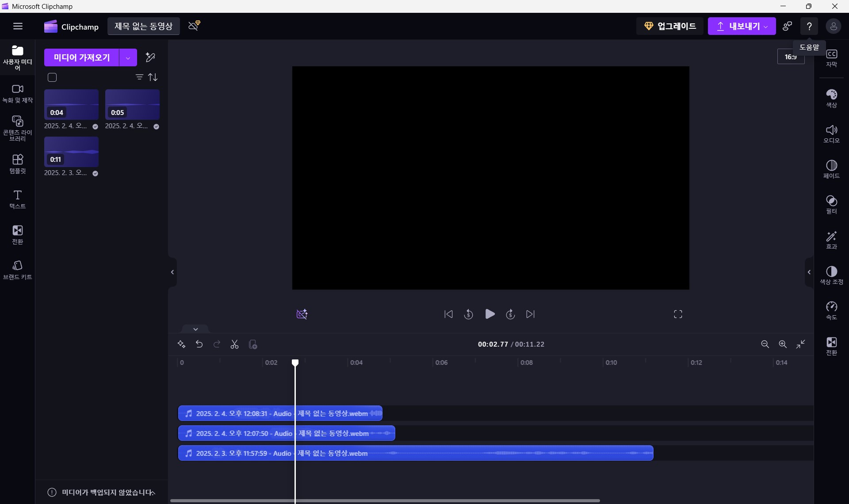Open the 색상 조정 adjust colors panel
Viewport: 849px width, 504px height.
click(831, 275)
